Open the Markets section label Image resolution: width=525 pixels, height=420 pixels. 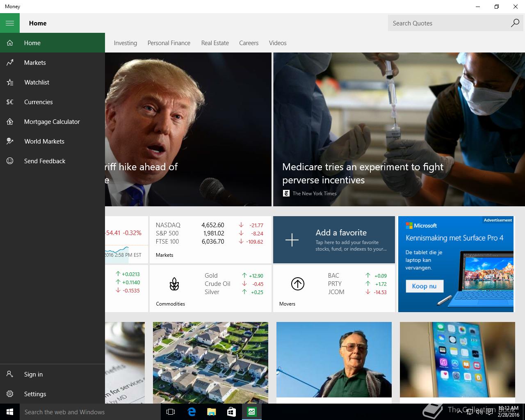(35, 62)
